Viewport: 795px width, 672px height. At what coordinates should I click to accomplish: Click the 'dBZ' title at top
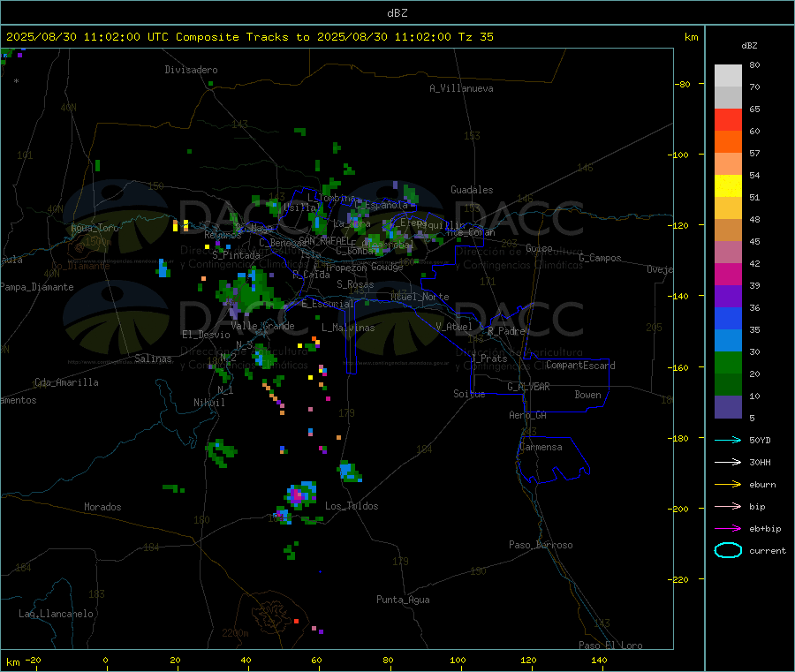point(397,13)
